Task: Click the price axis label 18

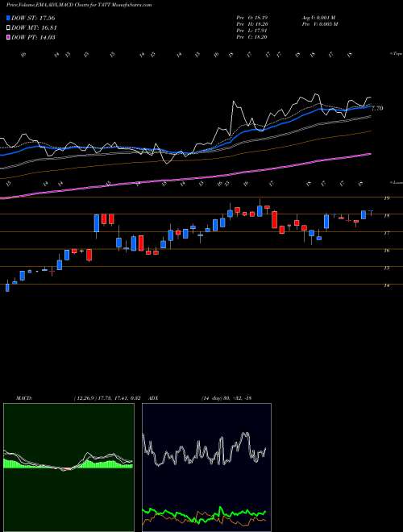Action: tap(386, 215)
